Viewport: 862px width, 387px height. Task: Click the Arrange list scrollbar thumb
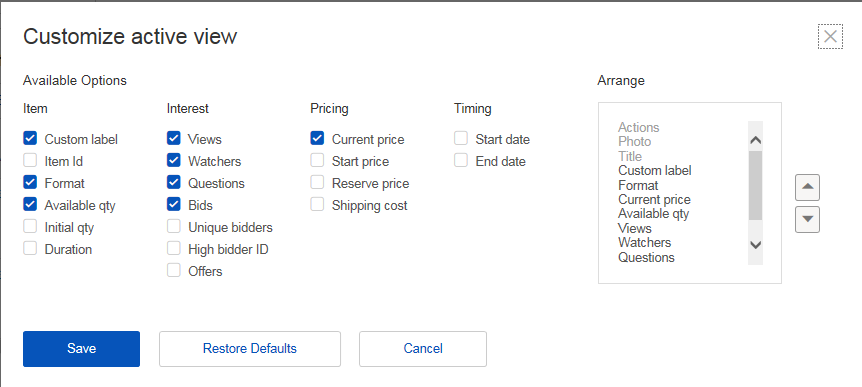tap(756, 185)
